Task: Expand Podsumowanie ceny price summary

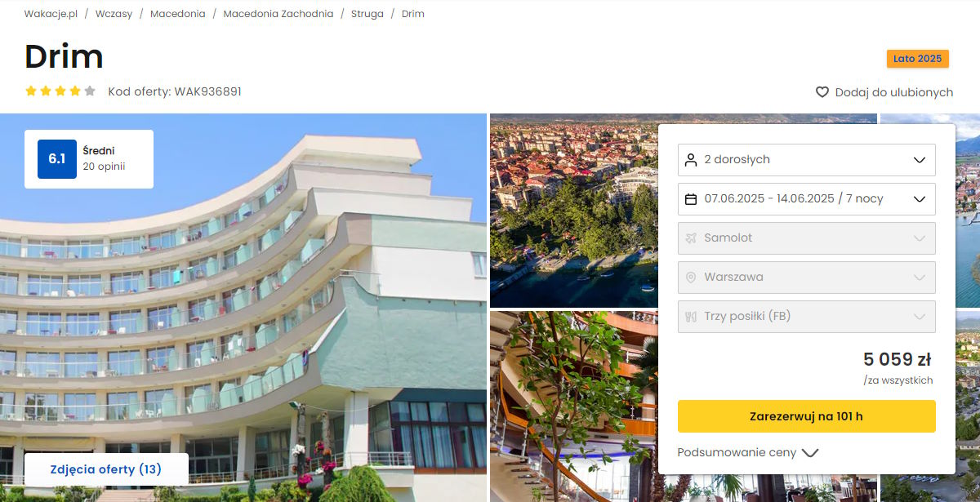Action: (x=748, y=452)
